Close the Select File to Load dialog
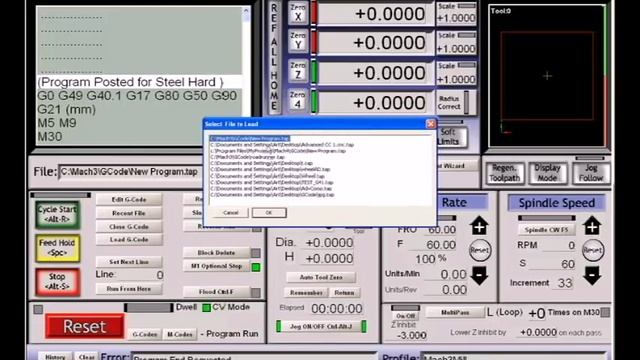Image resolution: width=640 pixels, height=360 pixels. tap(431, 124)
